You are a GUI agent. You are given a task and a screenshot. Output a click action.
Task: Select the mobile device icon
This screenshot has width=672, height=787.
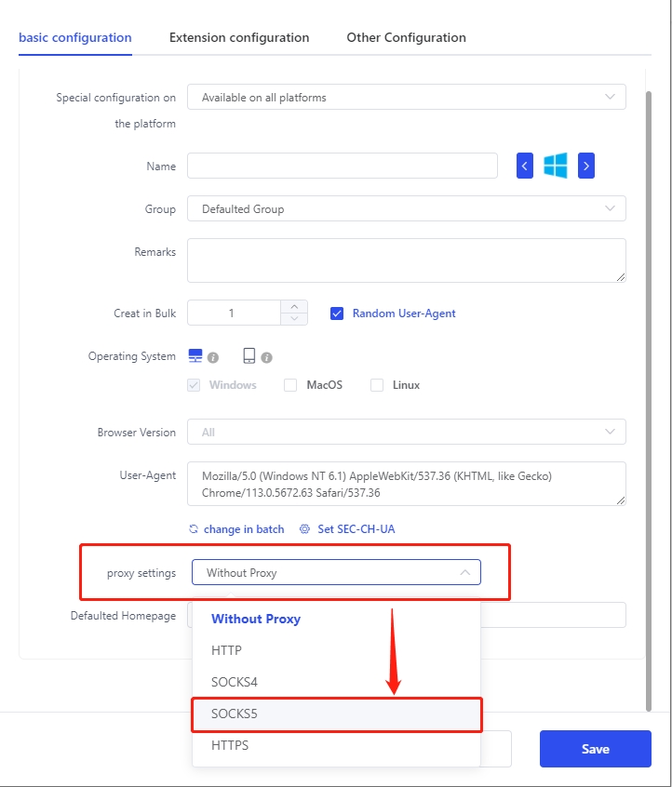[249, 356]
